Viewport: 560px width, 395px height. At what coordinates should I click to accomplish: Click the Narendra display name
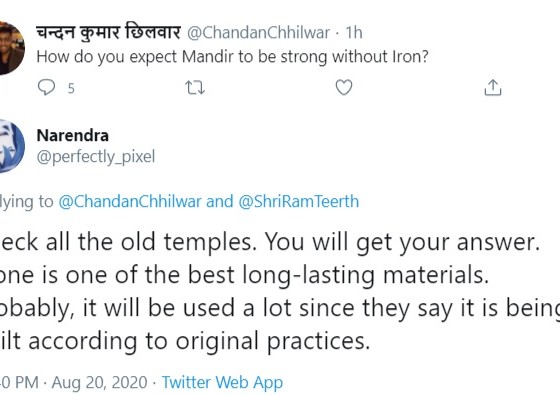(73, 135)
